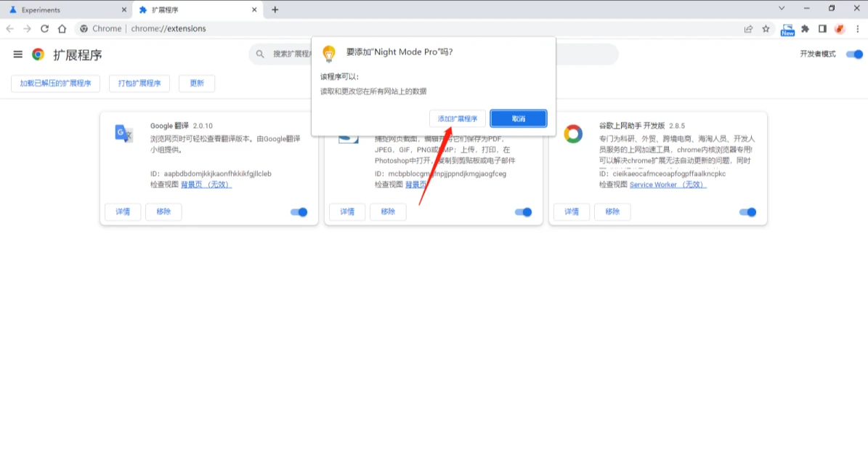Disable the 谷歌上网助手 extension toggle

coord(747,212)
